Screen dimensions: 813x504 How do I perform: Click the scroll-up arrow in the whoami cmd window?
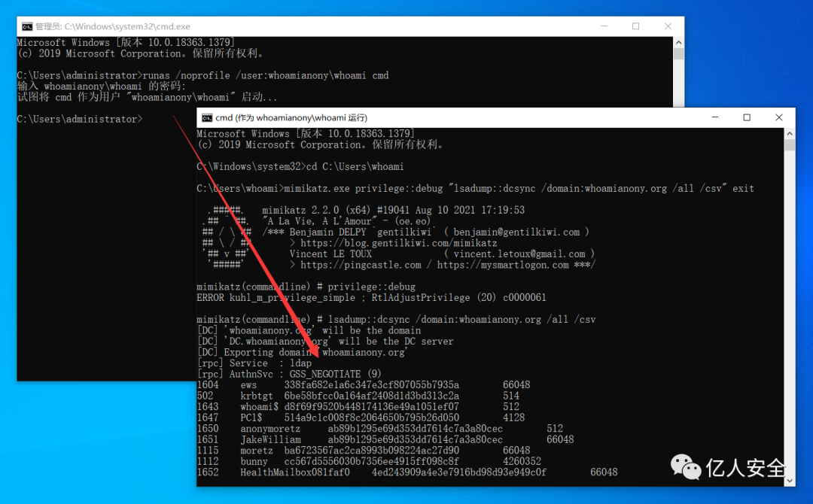click(790, 134)
